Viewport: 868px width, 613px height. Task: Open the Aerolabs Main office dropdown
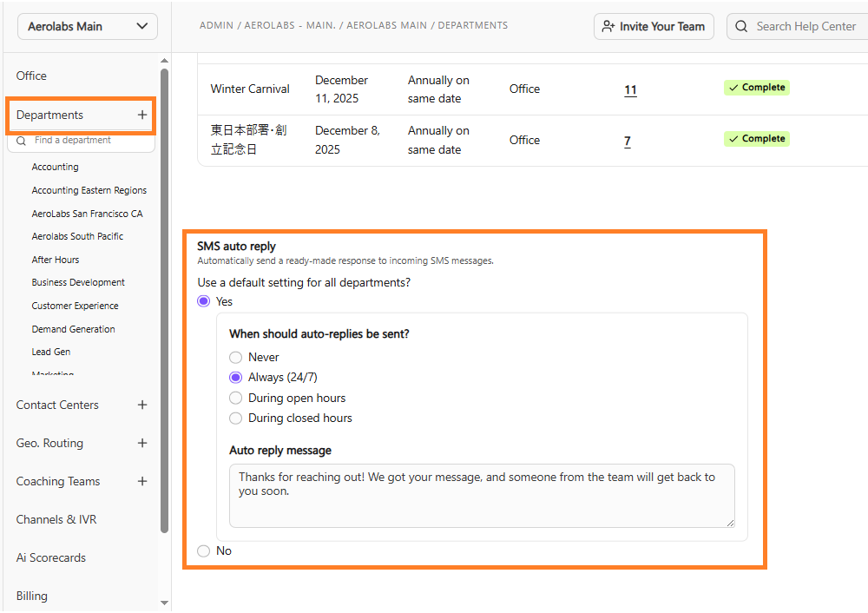click(88, 27)
